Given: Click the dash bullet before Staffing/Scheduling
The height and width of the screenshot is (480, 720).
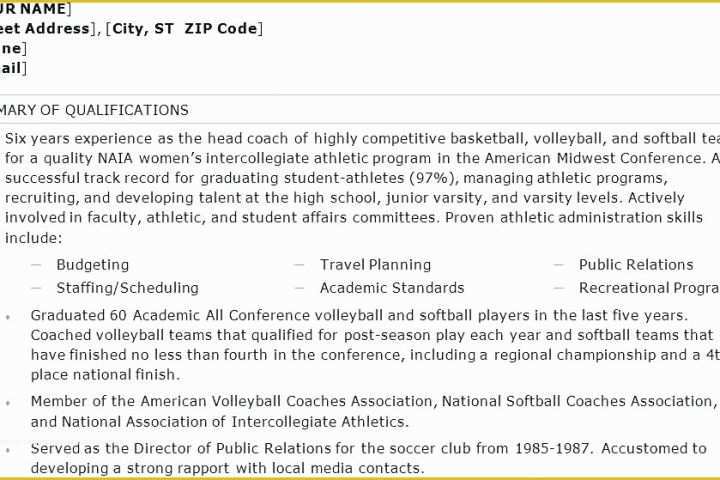Looking at the screenshot, I should (x=36, y=288).
